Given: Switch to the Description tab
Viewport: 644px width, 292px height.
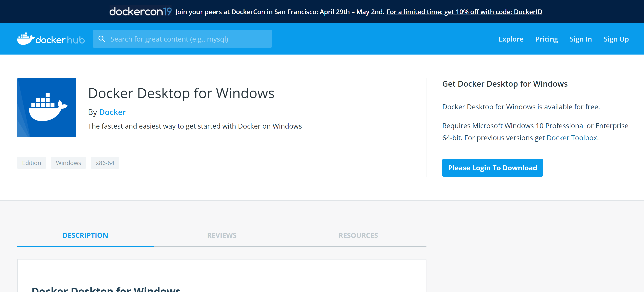Looking at the screenshot, I should click(x=85, y=235).
